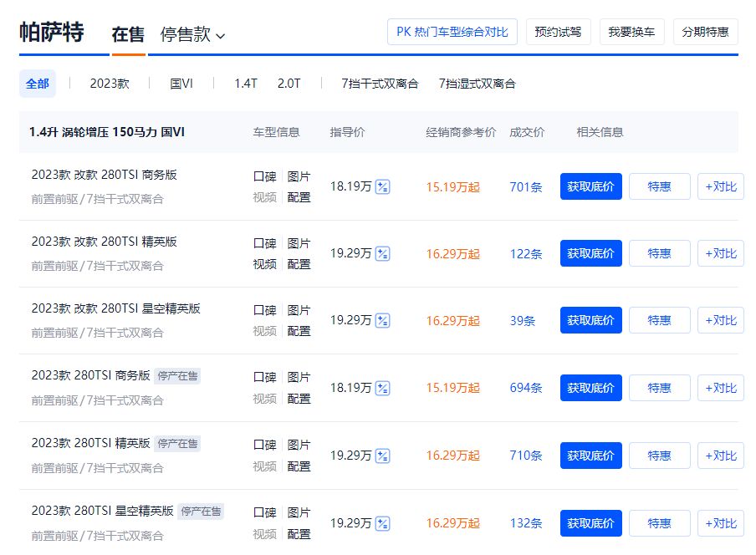This screenshot has height=555, width=756.
Task: Open PK 热门车型综合对比
Action: pos(452,31)
